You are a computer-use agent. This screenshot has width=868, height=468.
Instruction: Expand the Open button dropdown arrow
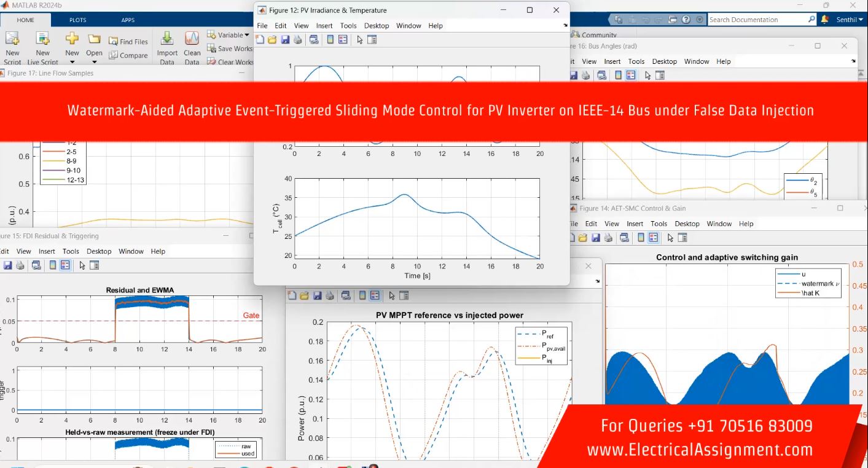[94, 61]
